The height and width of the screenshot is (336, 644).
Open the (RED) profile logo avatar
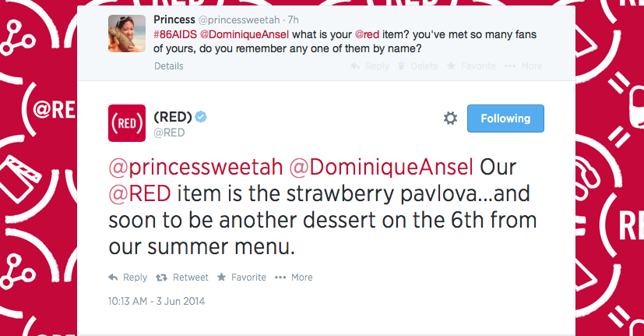click(125, 123)
